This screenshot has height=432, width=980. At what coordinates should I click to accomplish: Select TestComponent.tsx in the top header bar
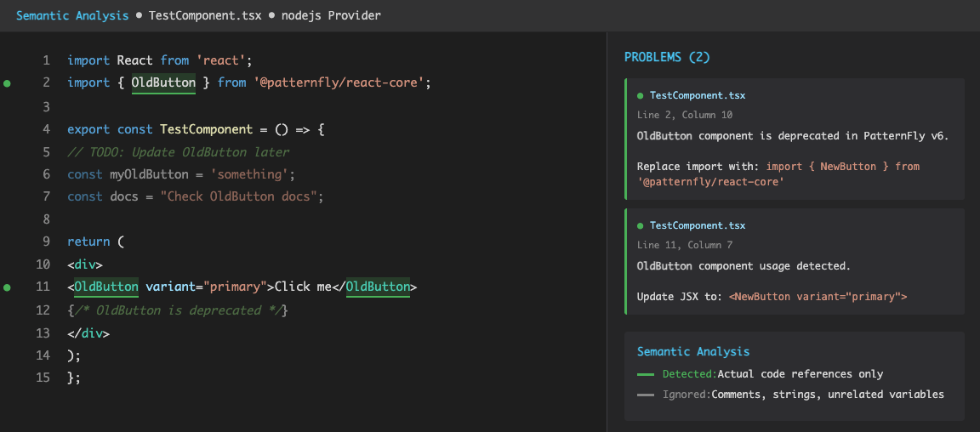point(205,15)
